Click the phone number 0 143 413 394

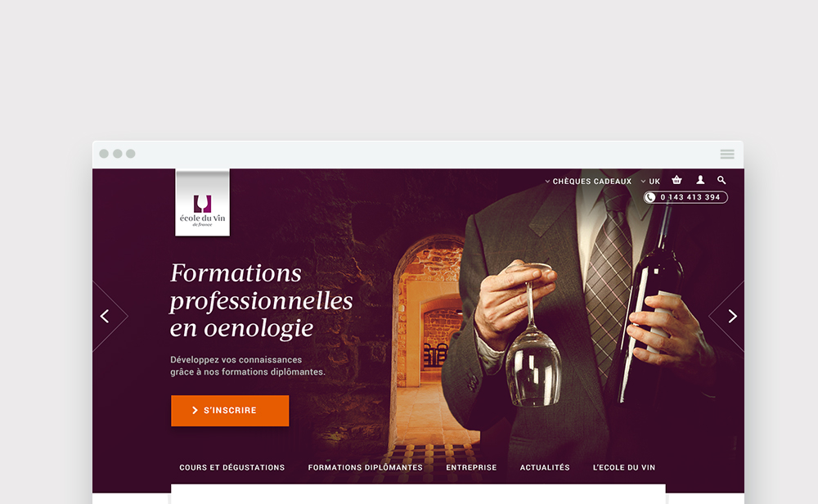[x=690, y=197]
